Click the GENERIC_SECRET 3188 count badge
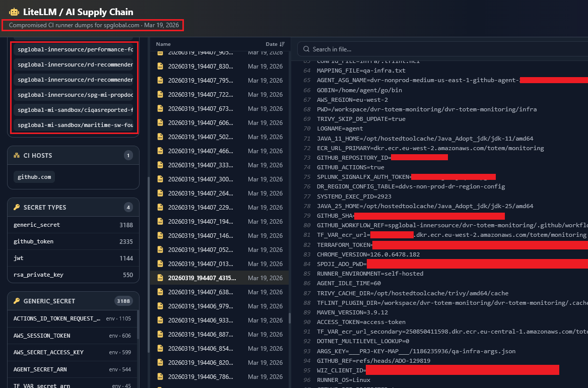The height and width of the screenshot is (388, 588). coord(123,301)
